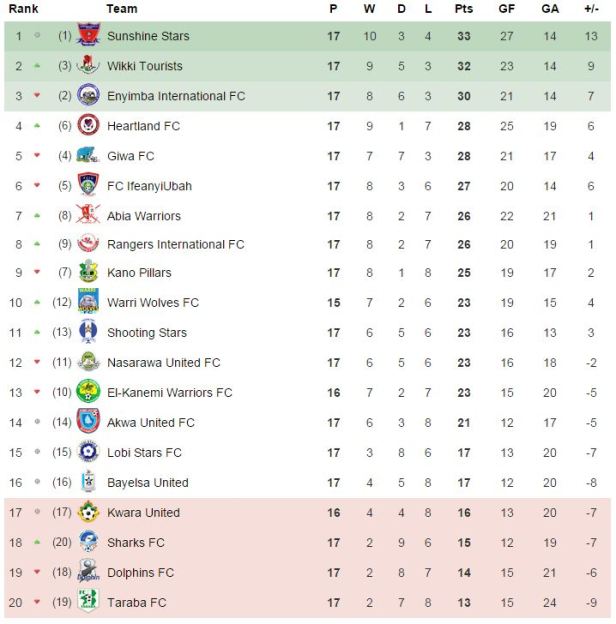Click the Sunshine Stars club crest

click(89, 37)
